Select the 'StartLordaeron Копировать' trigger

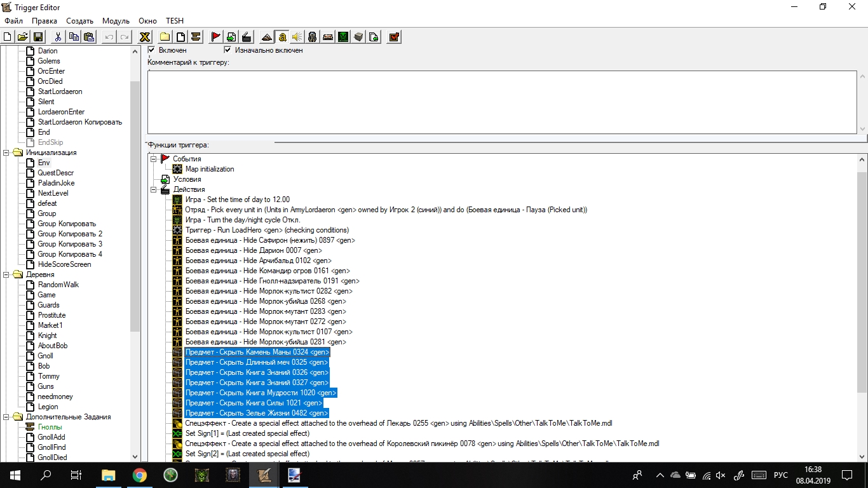point(80,122)
